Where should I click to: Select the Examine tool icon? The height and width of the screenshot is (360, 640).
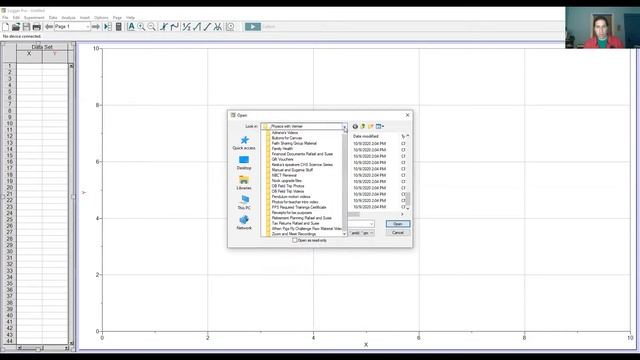pos(164,27)
